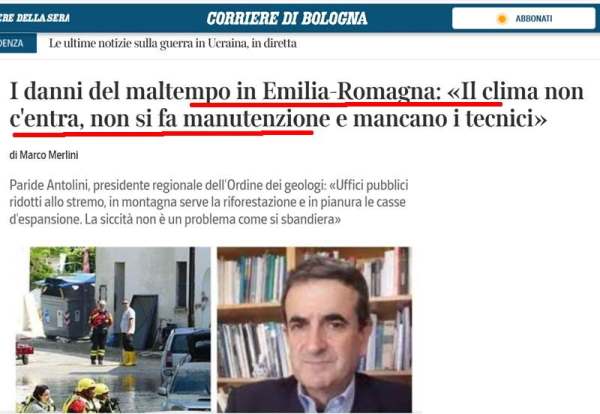
Task: Click the red underline below Emilia-Romagna
Action: pos(346,103)
